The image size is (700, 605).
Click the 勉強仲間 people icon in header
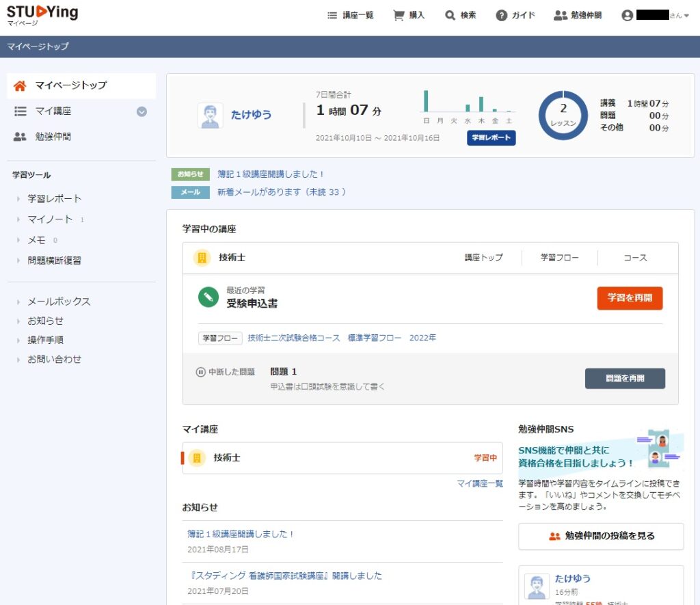point(561,16)
